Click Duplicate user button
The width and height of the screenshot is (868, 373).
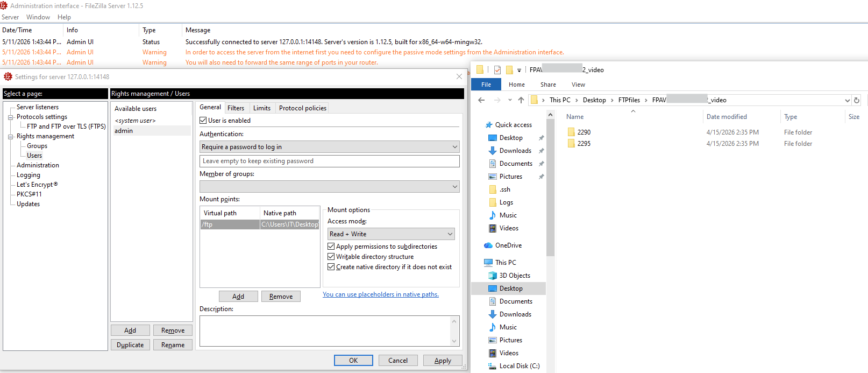tap(130, 345)
